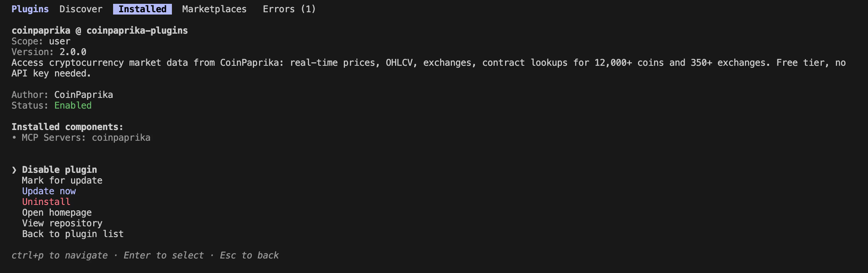Select View repository
The height and width of the screenshot is (273, 868).
tap(62, 223)
